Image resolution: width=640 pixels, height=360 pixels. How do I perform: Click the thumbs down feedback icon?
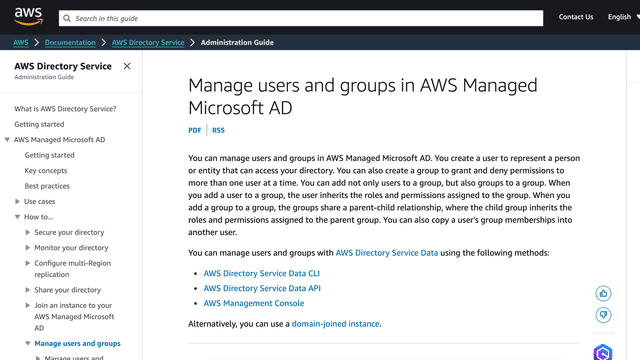point(603,315)
